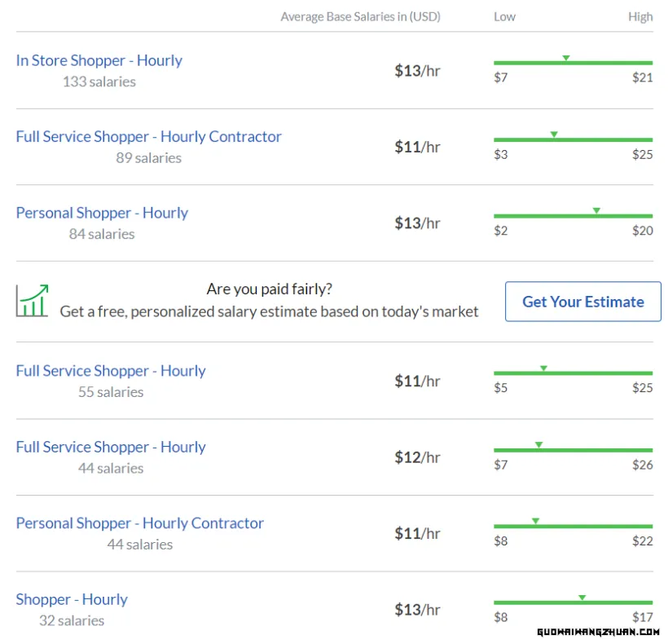Viewport: 668px width, 644px height.
Task: Click the average marker triangle on the $2–$20 range bar
Action: [x=596, y=211]
